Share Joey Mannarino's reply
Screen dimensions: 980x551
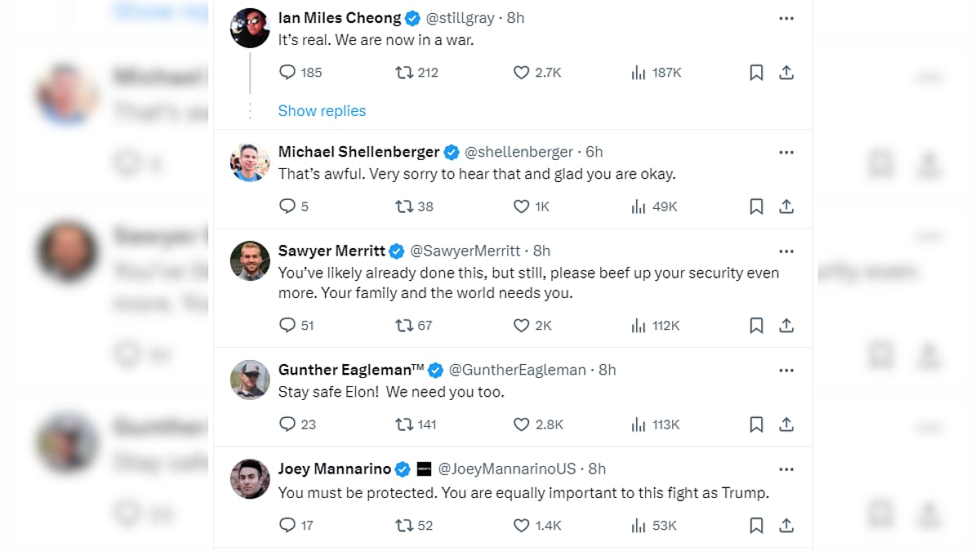(x=786, y=525)
